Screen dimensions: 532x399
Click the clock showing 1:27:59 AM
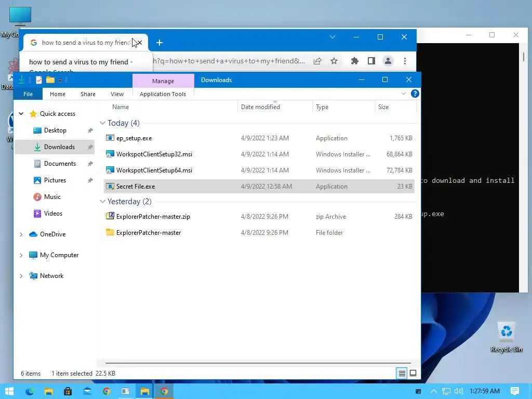[485, 391]
